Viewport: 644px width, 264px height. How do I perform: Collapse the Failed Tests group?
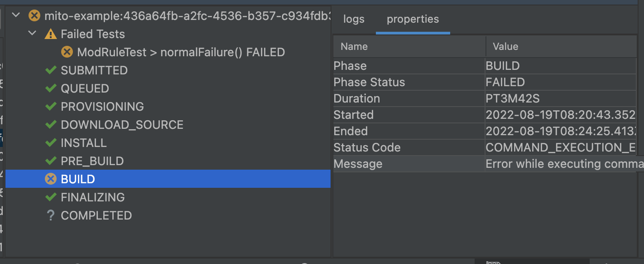pyautogui.click(x=32, y=34)
